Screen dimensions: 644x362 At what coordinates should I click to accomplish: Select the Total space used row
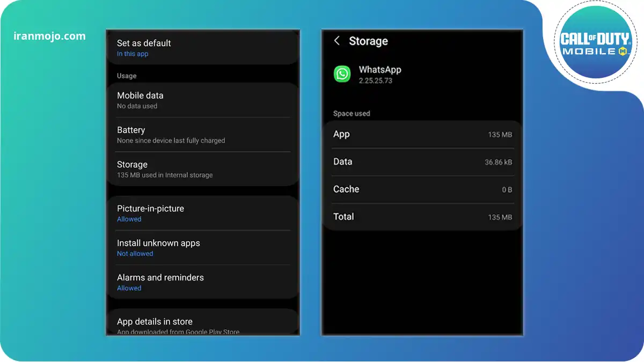pos(422,217)
